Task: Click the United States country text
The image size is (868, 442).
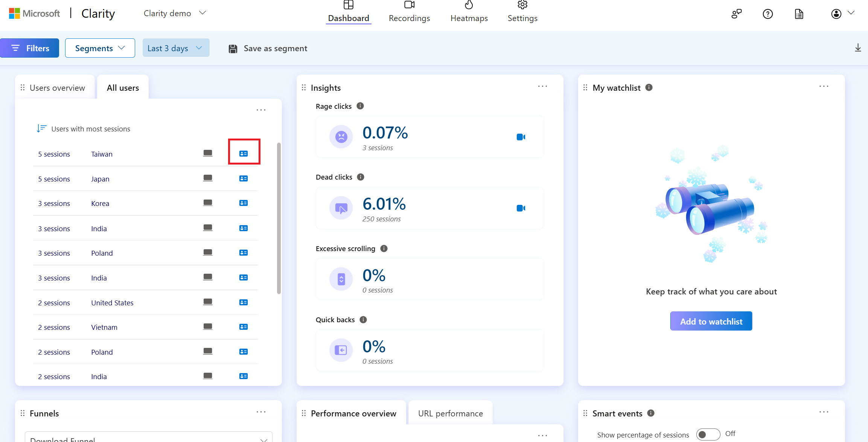Action: [112, 303]
